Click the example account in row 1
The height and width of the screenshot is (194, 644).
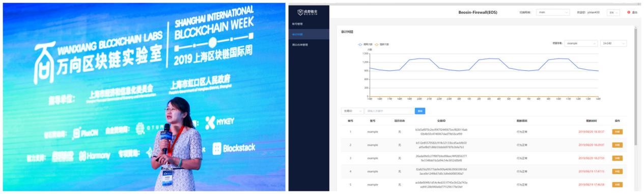tap(373, 131)
